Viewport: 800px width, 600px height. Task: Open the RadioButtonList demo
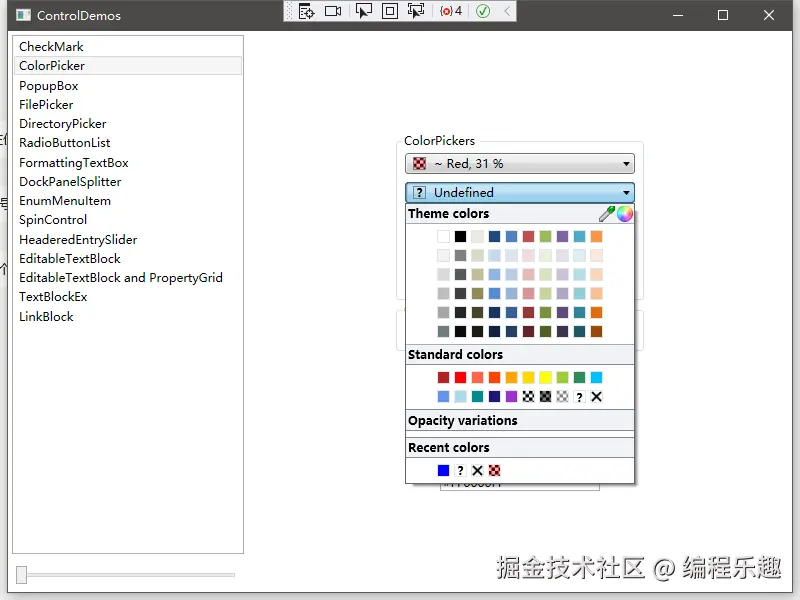[128, 143]
